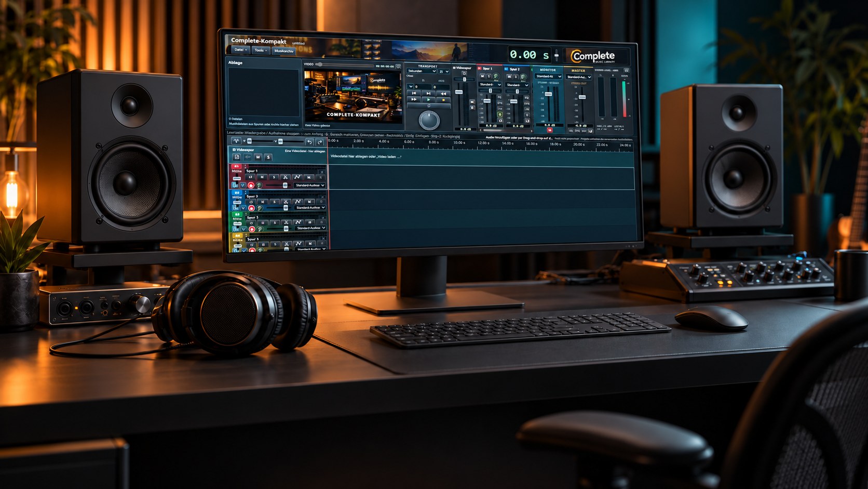
Task: Click the 0.00 s time display
Action: coord(528,55)
